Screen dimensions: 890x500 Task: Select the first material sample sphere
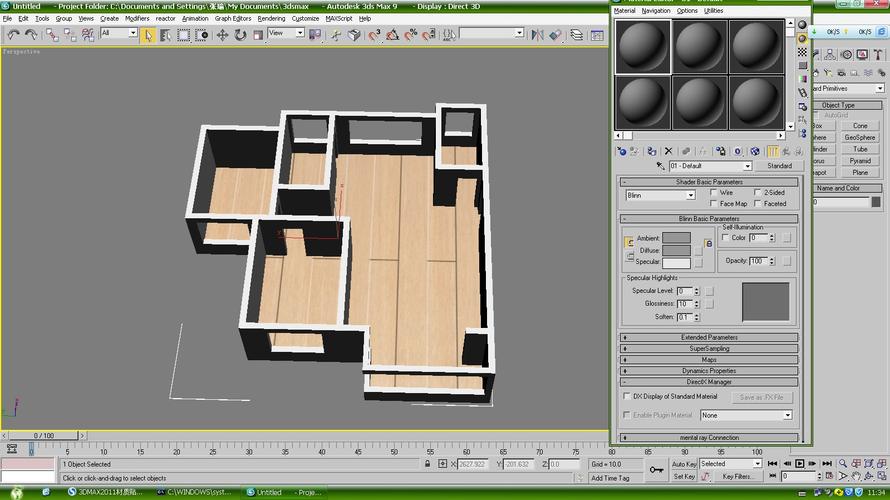point(641,46)
